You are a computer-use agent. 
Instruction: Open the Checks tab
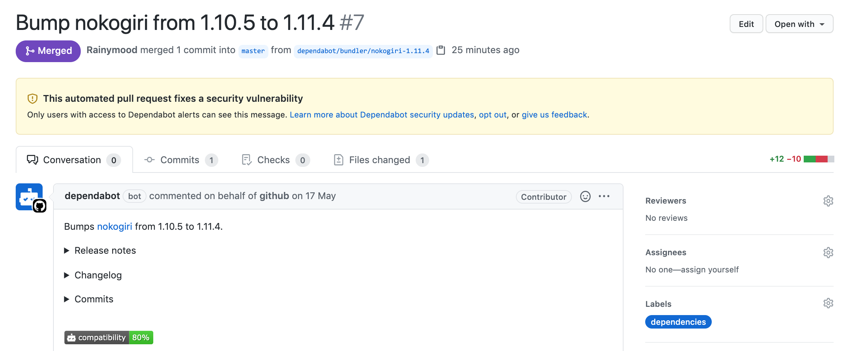(276, 160)
